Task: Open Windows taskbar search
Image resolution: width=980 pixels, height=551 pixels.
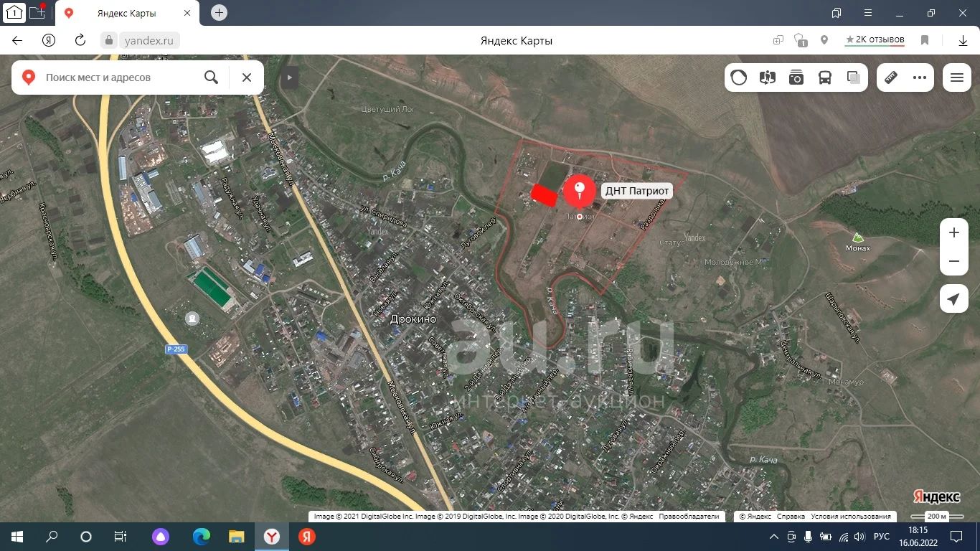Action: tap(52, 537)
